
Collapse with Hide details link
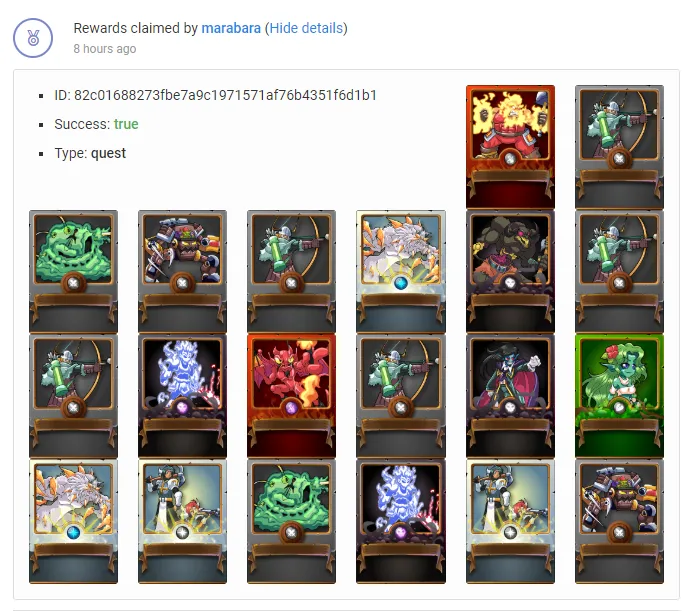[306, 28]
